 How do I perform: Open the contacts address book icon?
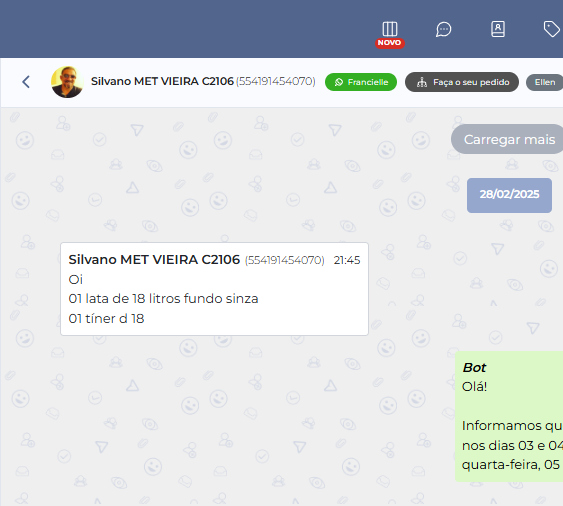coord(498,29)
